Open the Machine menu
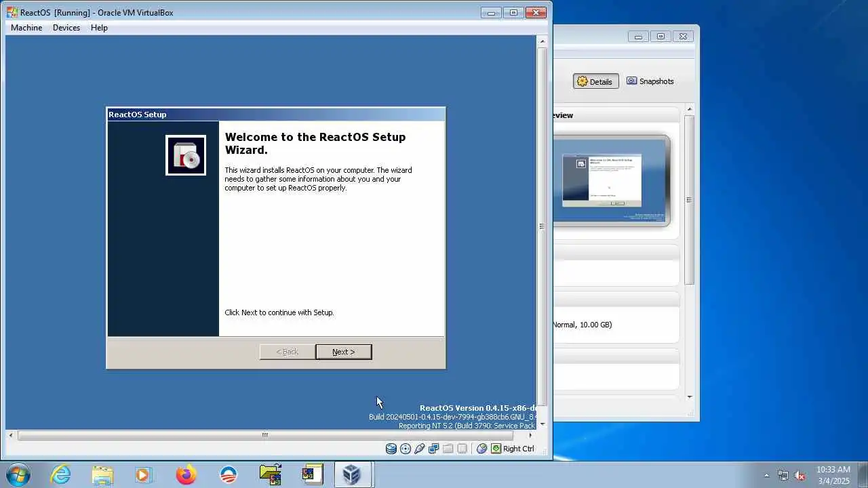868x488 pixels. tap(26, 28)
